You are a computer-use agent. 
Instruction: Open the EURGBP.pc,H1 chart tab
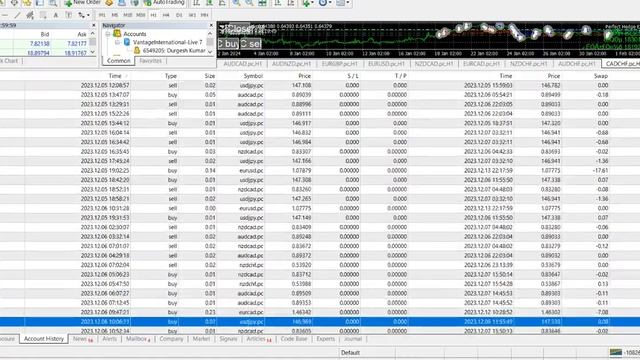[x=340, y=64]
